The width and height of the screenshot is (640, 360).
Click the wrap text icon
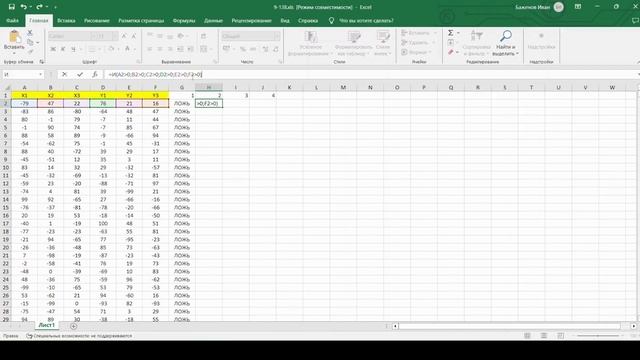coord(203,36)
